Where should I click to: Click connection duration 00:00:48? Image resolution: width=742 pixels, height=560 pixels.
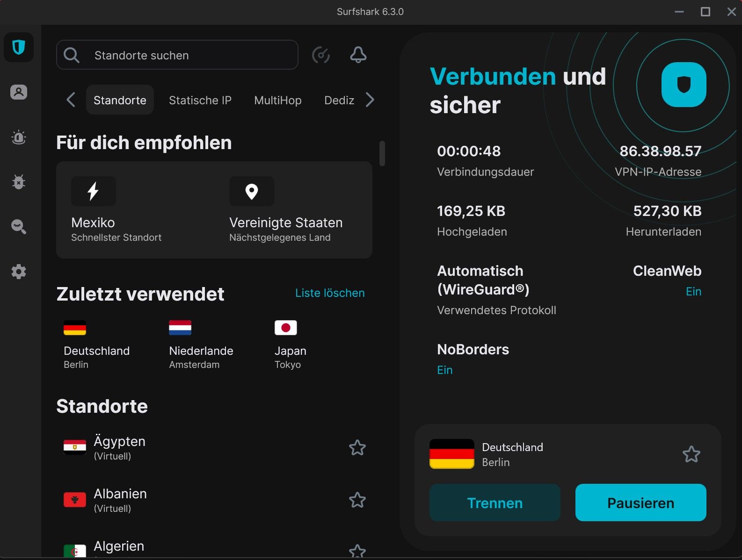(x=469, y=151)
